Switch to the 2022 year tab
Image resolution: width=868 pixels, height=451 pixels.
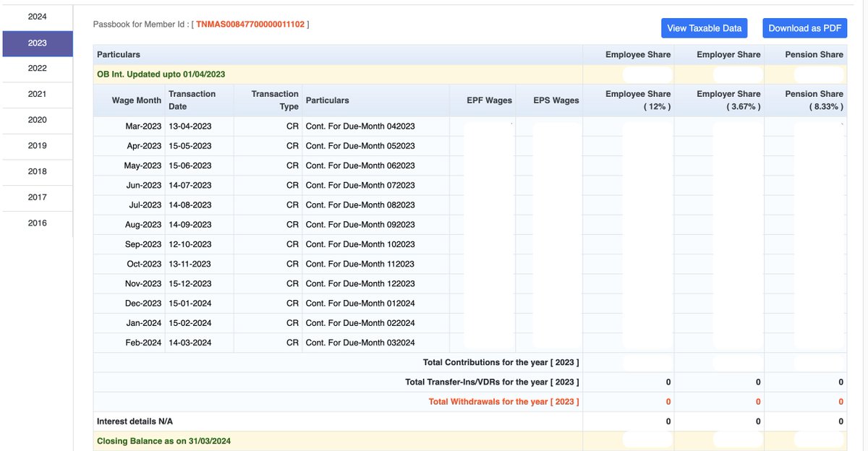(38, 68)
